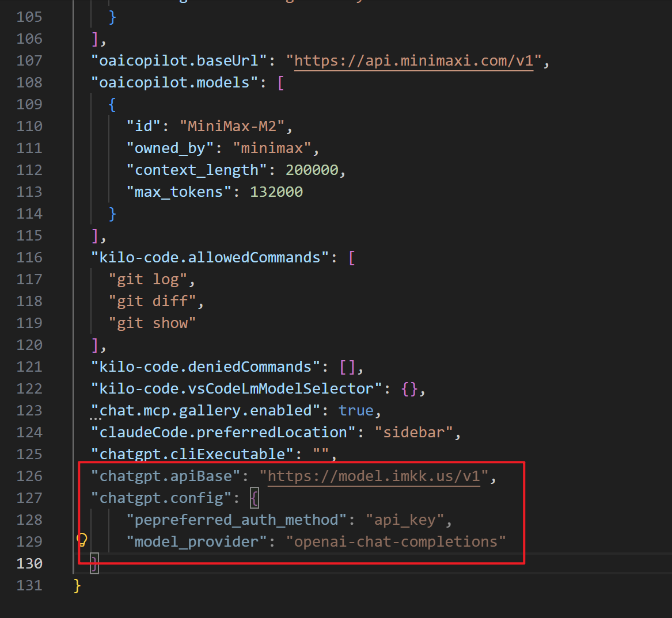Place cursor on "MiniMax-M2" id value
This screenshot has width=672, height=618.
pos(236,127)
